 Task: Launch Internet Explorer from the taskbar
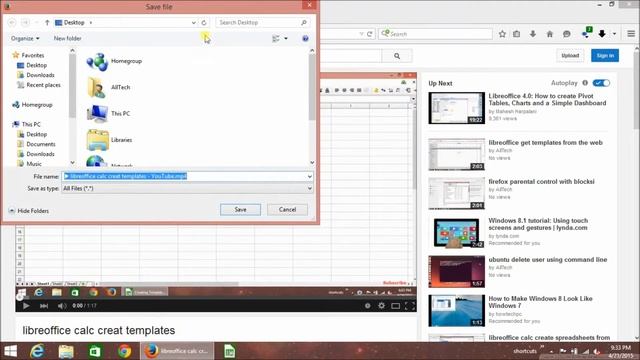point(37,351)
